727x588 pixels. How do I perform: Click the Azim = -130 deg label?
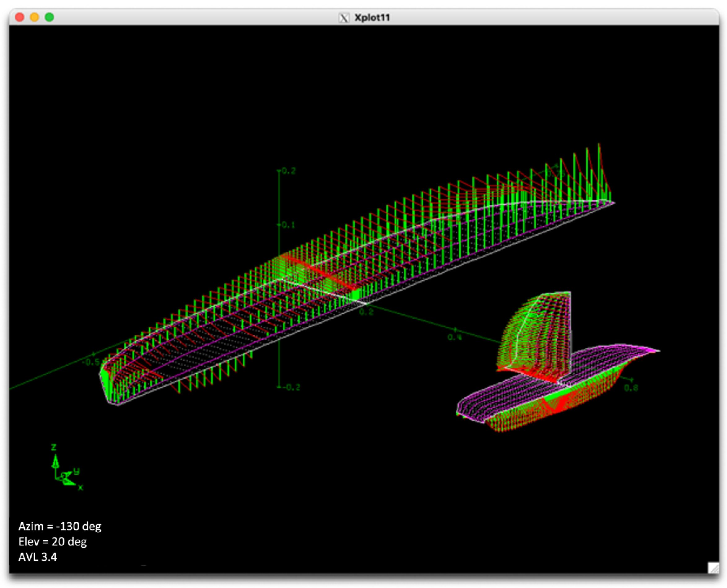(59, 526)
